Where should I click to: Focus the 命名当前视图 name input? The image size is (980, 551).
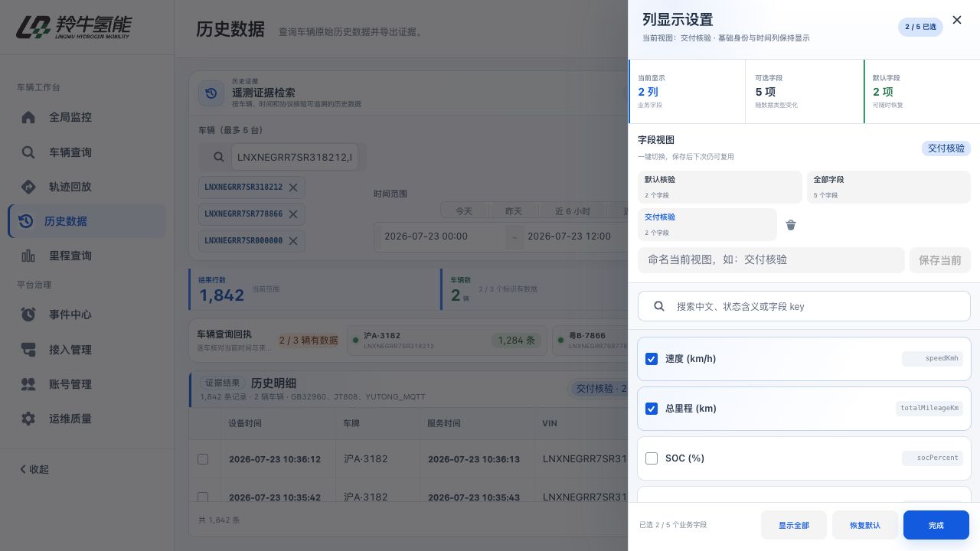pos(771,260)
